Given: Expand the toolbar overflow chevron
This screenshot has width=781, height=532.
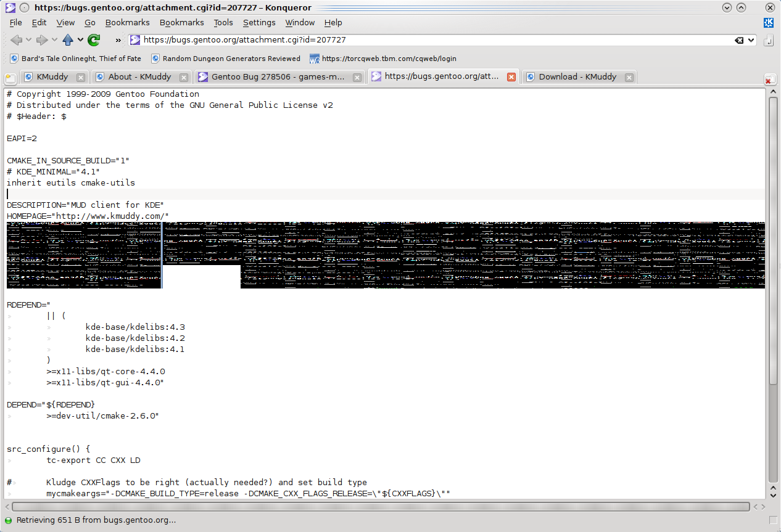Looking at the screenshot, I should point(118,40).
